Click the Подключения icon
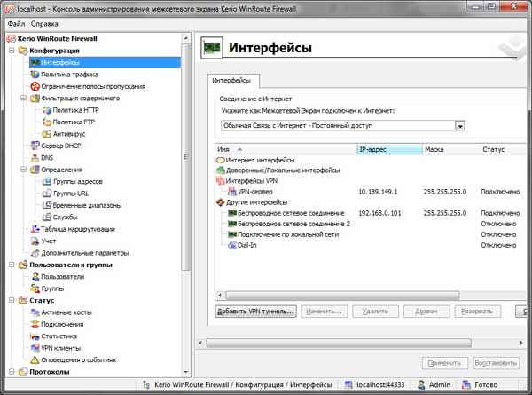The width and height of the screenshot is (532, 395). coord(35,324)
